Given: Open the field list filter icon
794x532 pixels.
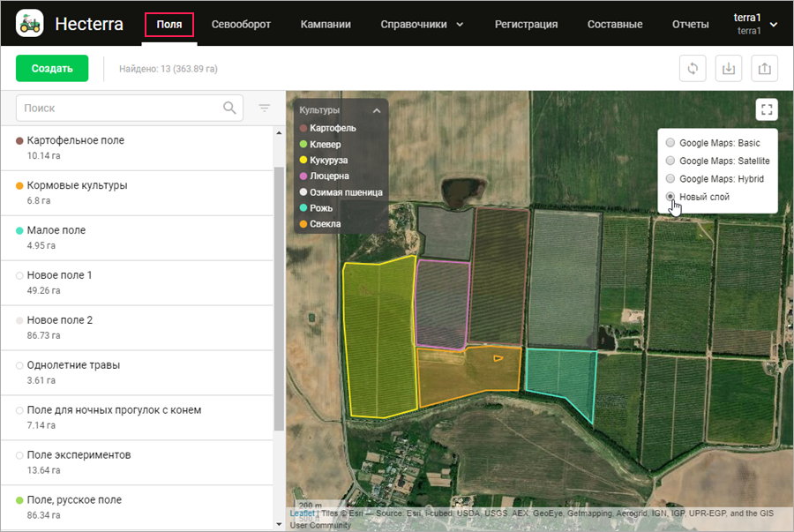Looking at the screenshot, I should 264,109.
